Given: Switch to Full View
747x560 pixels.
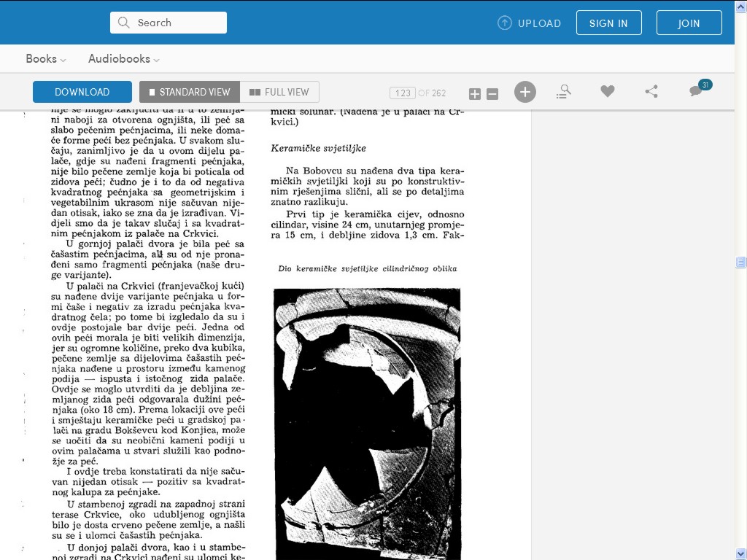Looking at the screenshot, I should (279, 92).
